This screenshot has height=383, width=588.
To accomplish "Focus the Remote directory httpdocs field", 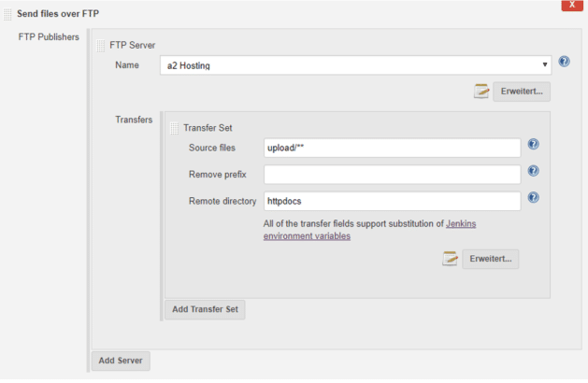I will click(393, 201).
